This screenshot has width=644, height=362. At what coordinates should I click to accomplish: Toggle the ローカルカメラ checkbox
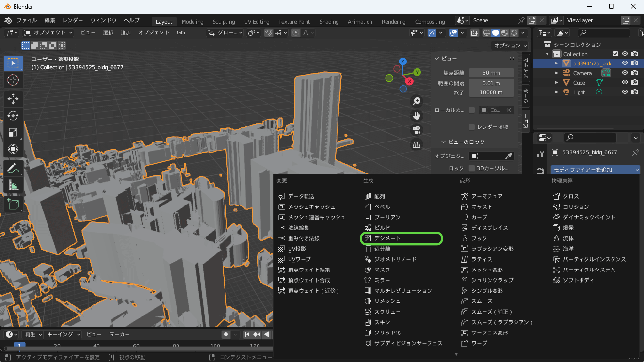[472, 110]
